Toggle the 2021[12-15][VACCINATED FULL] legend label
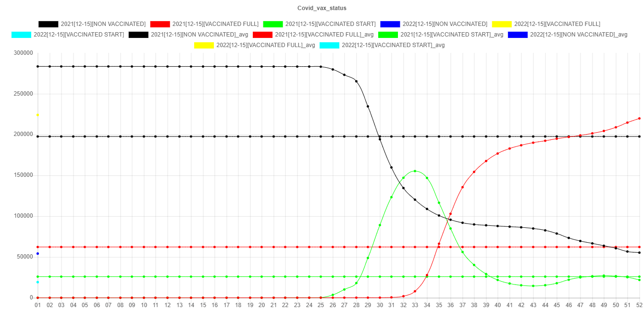Image resolution: width=644 pixels, height=322 pixels. (215, 24)
